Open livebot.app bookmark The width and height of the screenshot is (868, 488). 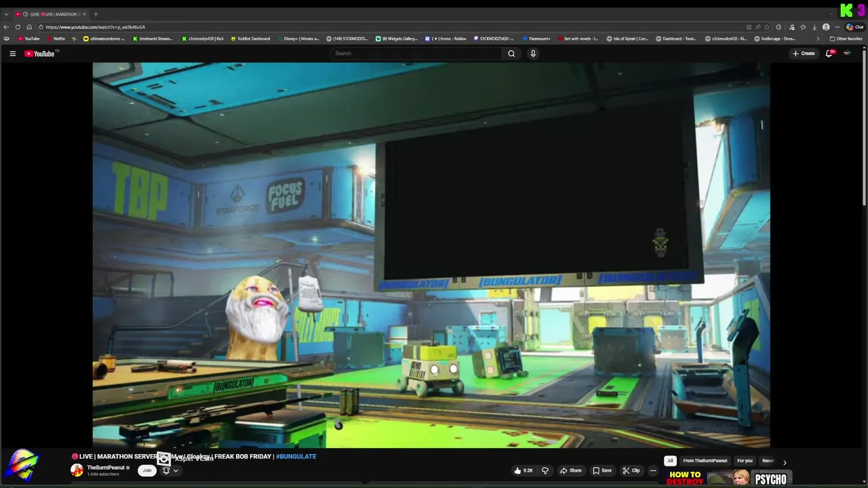(775, 39)
